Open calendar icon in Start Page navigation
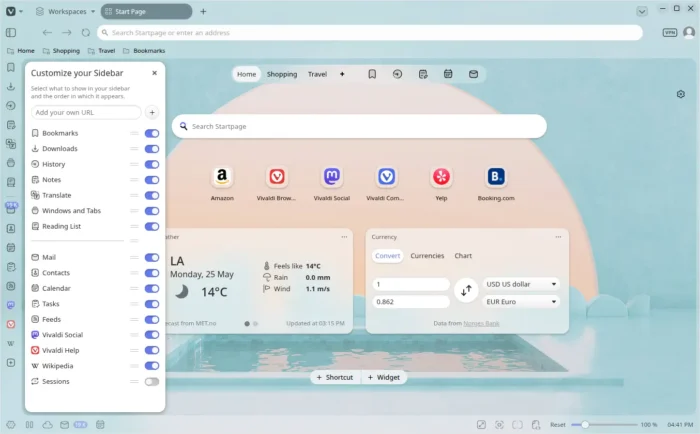Screen dimensions: 700x434 (x=448, y=74)
